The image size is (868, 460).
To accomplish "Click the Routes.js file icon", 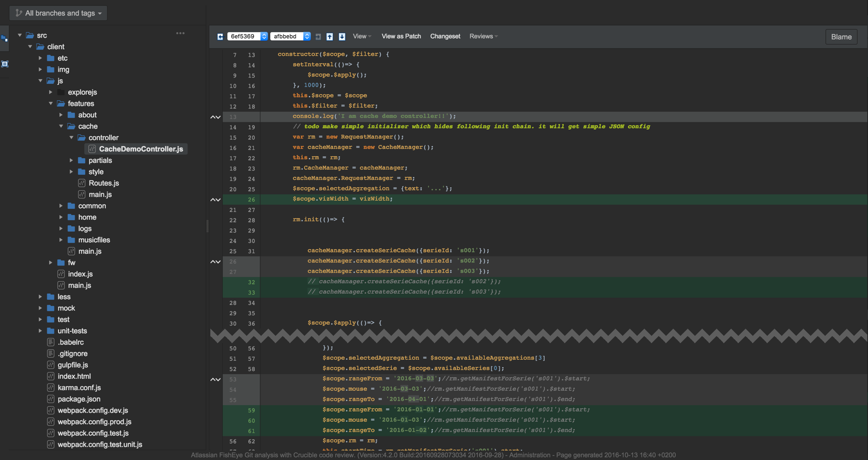I will click(x=82, y=183).
